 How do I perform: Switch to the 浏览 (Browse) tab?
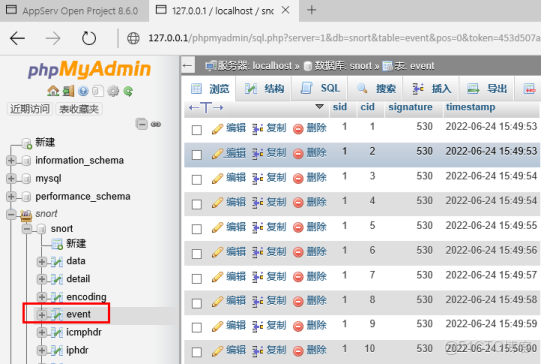tap(210, 89)
